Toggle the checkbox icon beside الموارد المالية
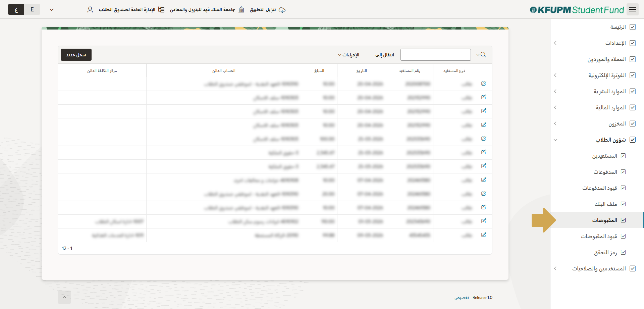Image resolution: width=644 pixels, height=309 pixels. click(x=633, y=107)
